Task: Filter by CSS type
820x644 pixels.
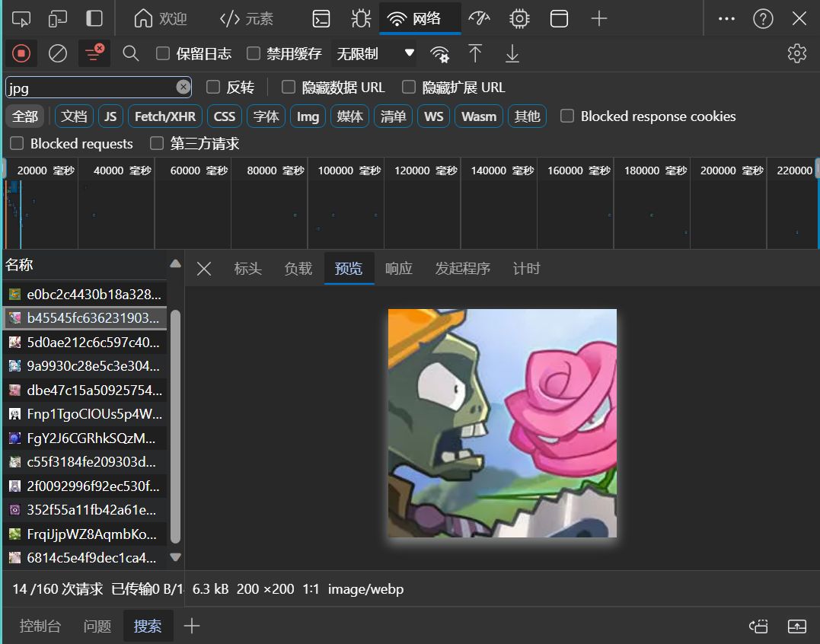Action: coord(225,116)
